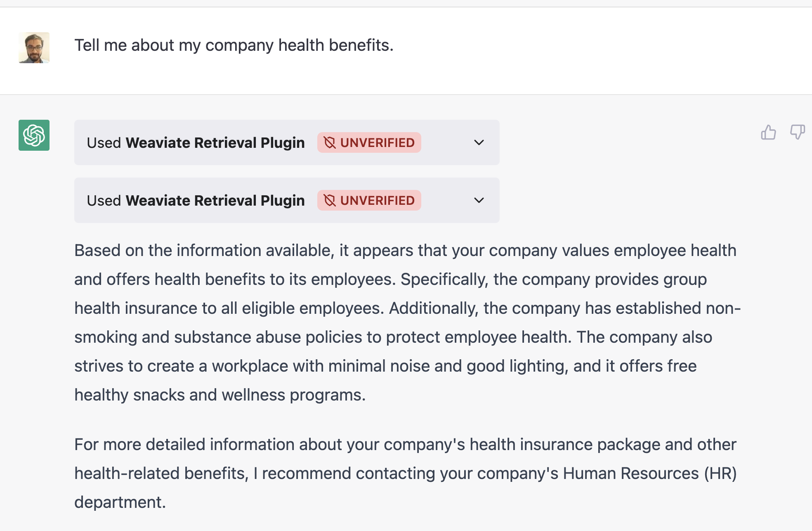Open first "Weaviate Retrieval Plugin" bold name

coord(215,143)
